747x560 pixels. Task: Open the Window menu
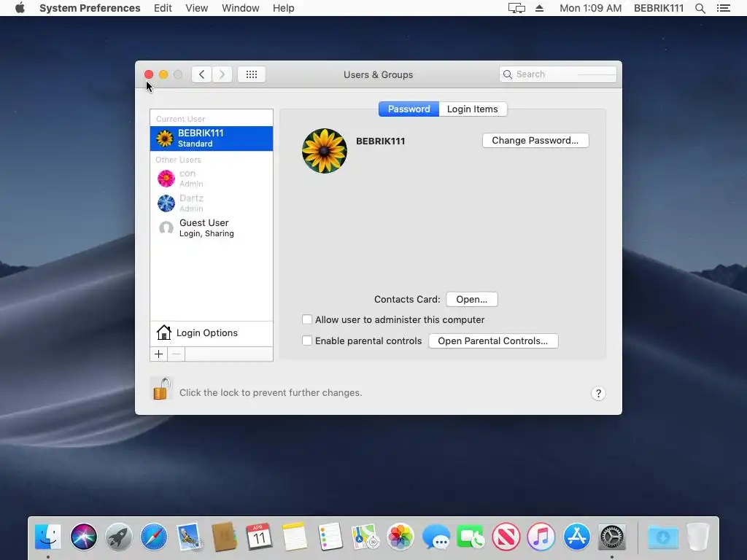click(x=240, y=8)
